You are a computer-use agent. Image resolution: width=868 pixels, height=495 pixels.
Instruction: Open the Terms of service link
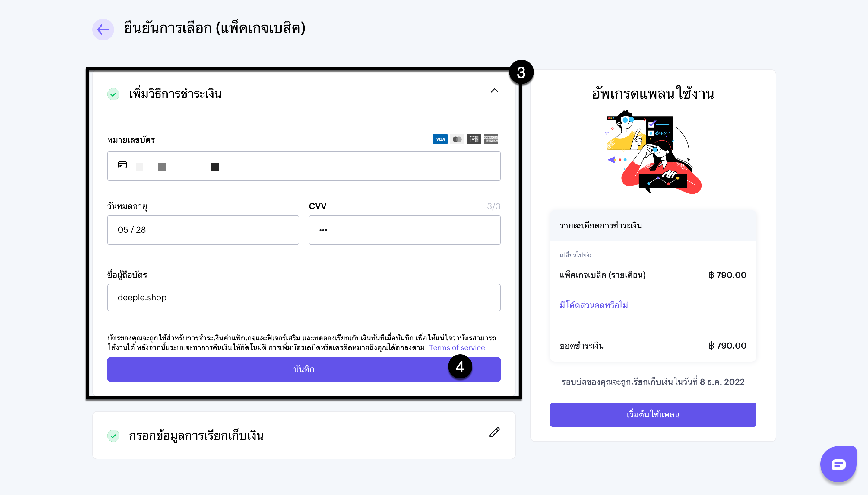point(457,347)
